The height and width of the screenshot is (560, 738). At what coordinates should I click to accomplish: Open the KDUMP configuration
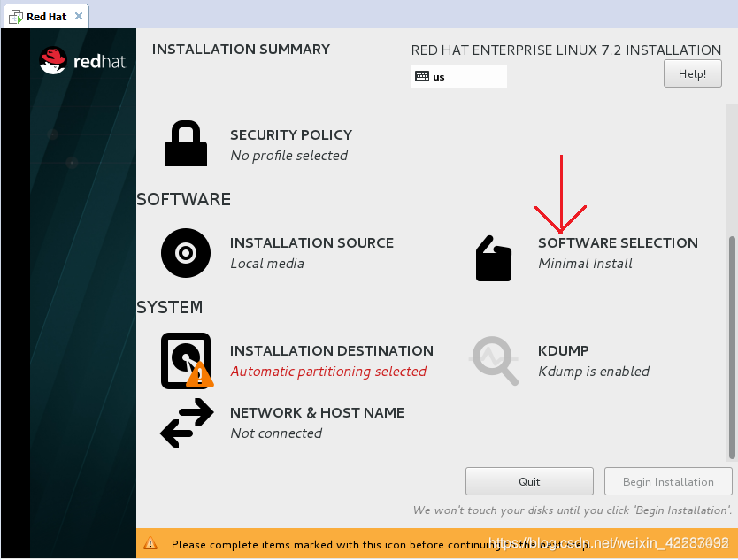point(564,350)
